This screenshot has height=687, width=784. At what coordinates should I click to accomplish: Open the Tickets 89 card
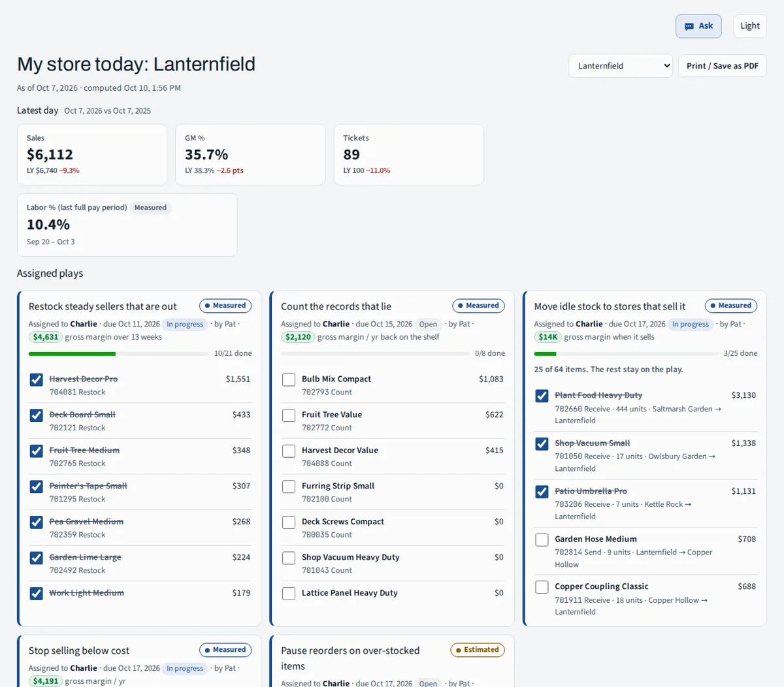click(409, 155)
